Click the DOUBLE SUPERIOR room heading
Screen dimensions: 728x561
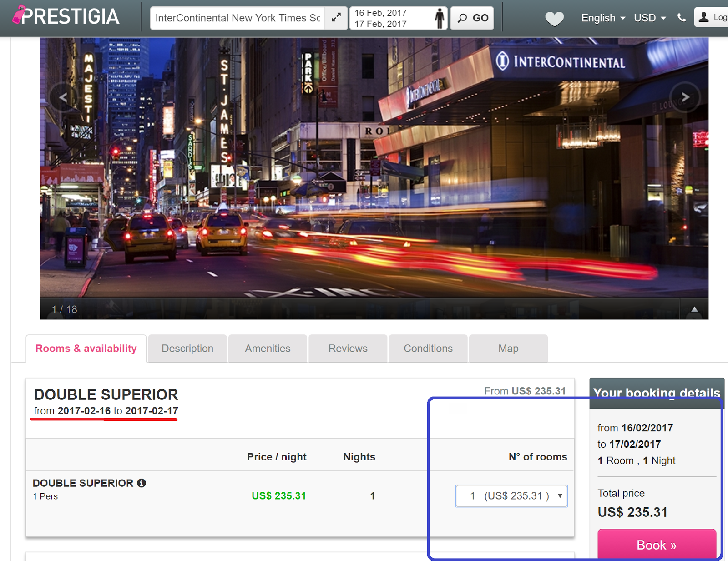pyautogui.click(x=106, y=394)
